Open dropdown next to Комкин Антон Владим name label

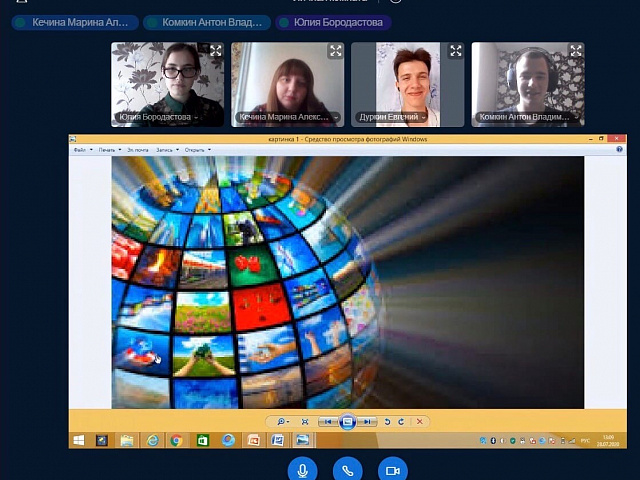click(x=576, y=118)
